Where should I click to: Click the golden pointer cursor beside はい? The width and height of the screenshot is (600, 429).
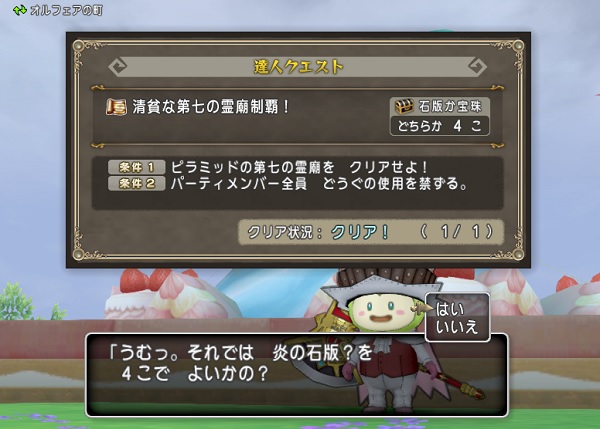(422, 308)
